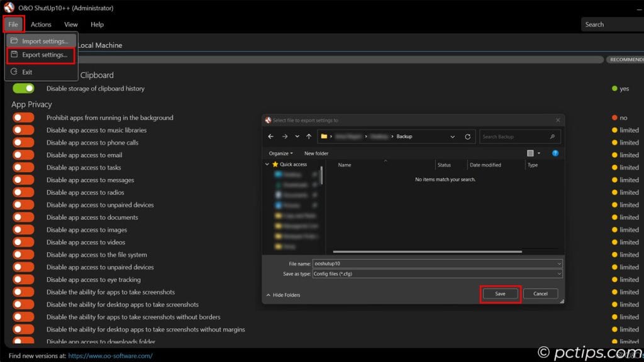Open the Actions menu
This screenshot has height=362, width=644.
(x=41, y=25)
